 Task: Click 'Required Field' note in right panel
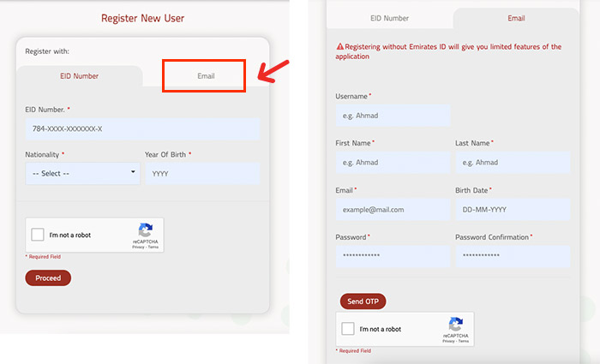pyautogui.click(x=353, y=350)
